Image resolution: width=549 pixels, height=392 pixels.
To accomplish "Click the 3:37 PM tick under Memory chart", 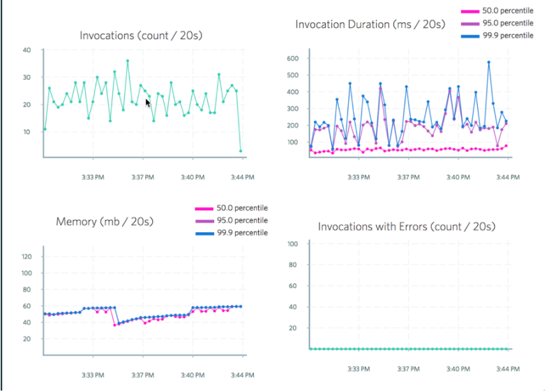I will [x=142, y=375].
